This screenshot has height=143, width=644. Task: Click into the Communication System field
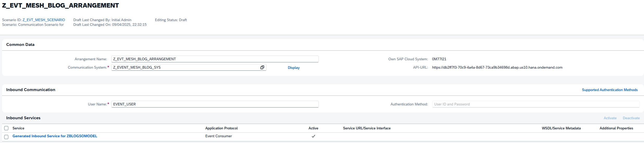click(x=185, y=67)
